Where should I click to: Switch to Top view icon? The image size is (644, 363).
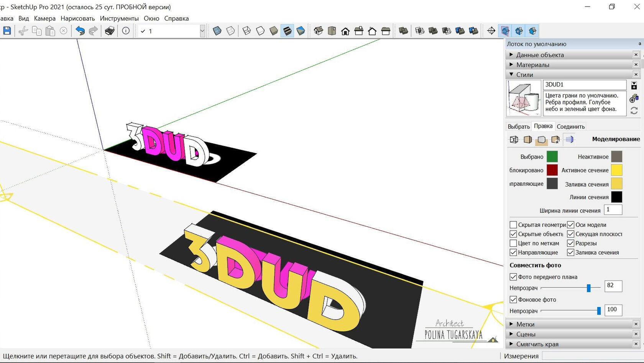tap(332, 31)
